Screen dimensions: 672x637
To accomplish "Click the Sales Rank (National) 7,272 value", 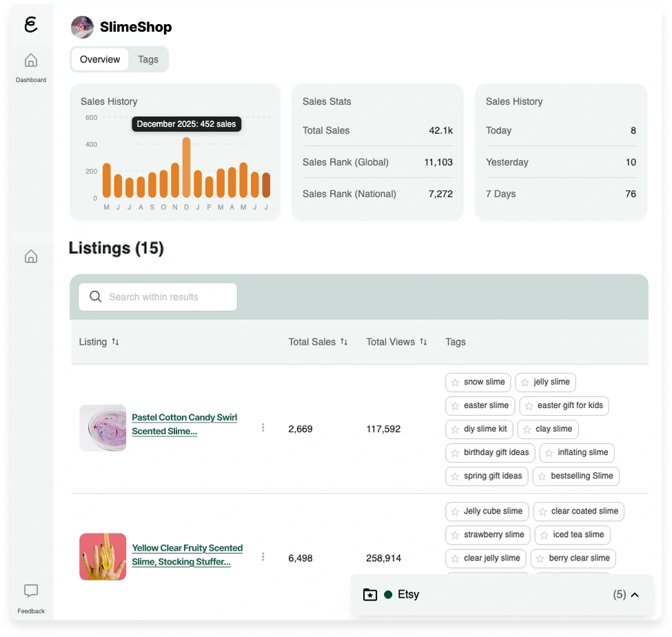I will click(x=440, y=194).
